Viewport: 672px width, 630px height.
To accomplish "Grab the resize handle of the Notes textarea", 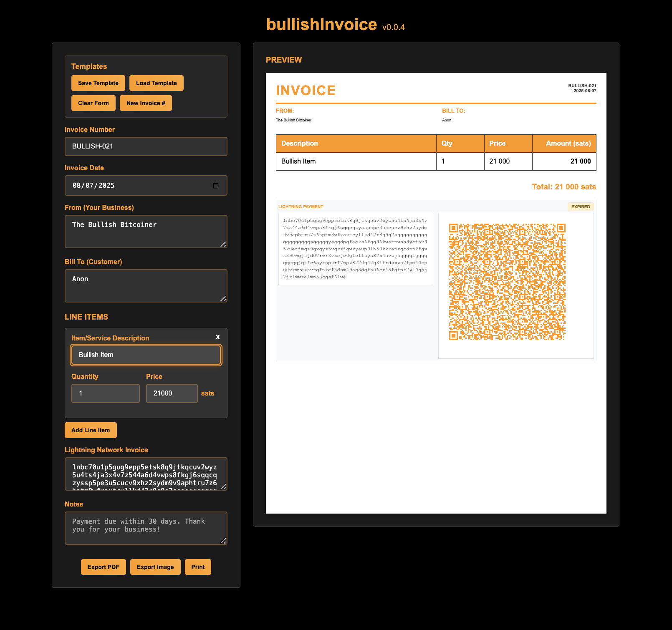I will click(223, 541).
